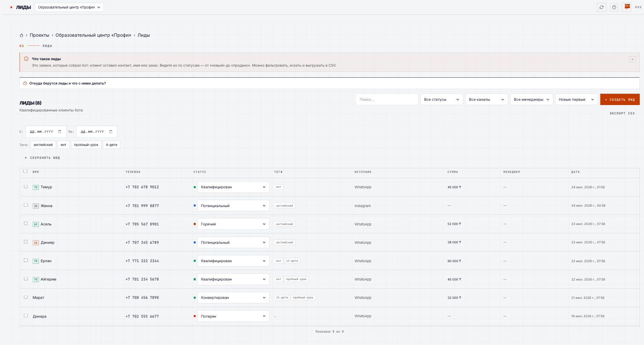Check the row checkbox for Динара
Image resolution: width=644 pixels, height=345 pixels.
(x=26, y=316)
